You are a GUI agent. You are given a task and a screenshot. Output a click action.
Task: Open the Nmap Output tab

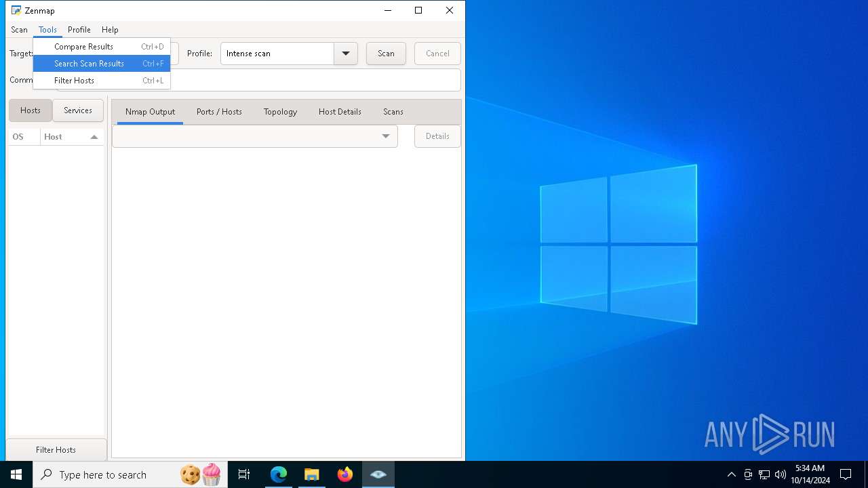click(x=150, y=112)
